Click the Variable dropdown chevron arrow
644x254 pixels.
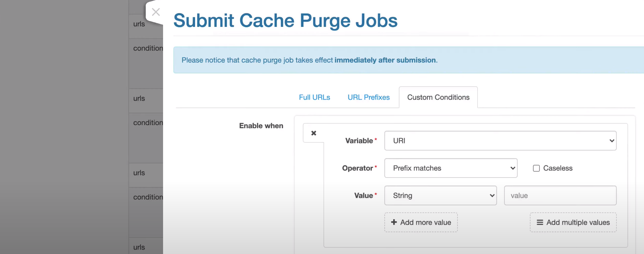(612, 141)
